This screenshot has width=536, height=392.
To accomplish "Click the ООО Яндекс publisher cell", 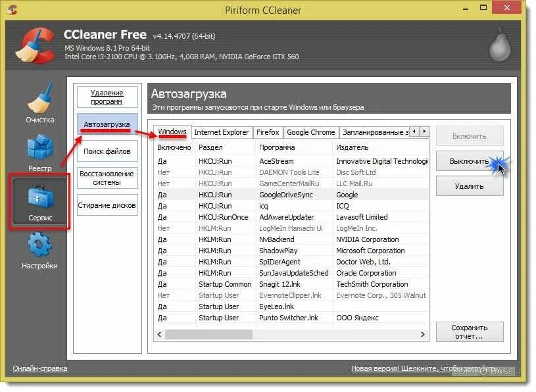I will pyautogui.click(x=357, y=318).
